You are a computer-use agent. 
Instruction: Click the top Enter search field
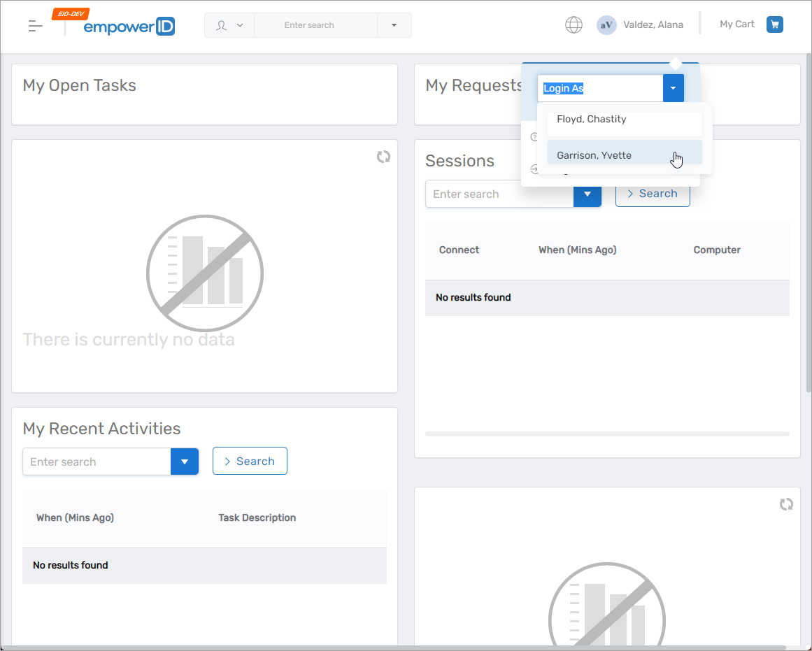click(315, 25)
